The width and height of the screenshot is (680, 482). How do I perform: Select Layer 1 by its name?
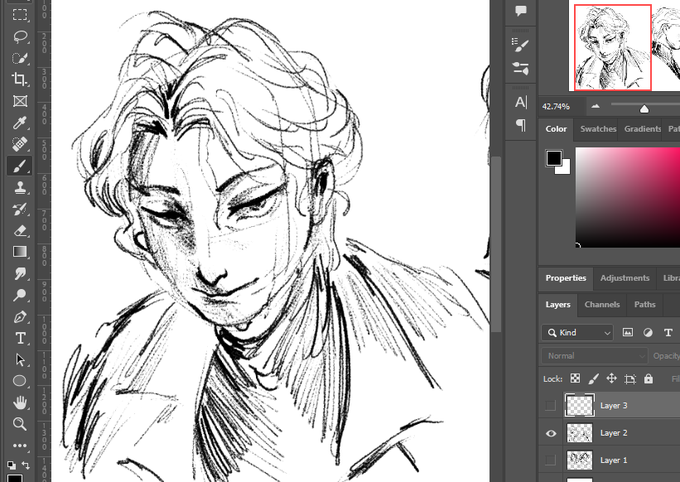[613, 460]
